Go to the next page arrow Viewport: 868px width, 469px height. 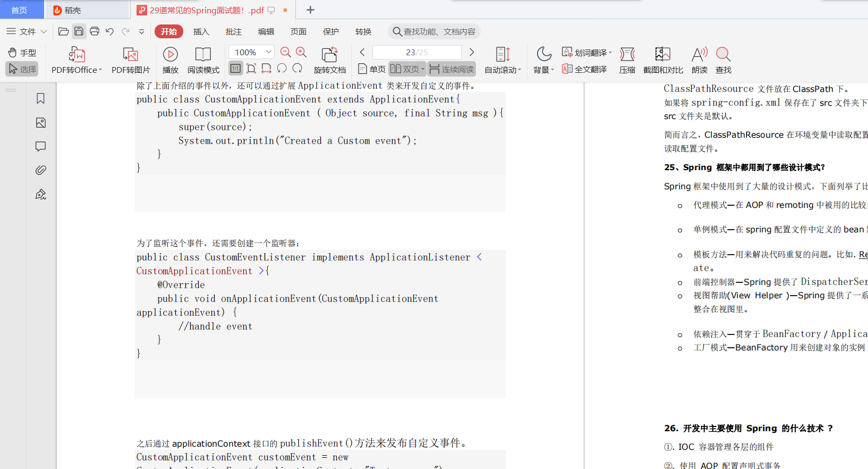coord(472,52)
